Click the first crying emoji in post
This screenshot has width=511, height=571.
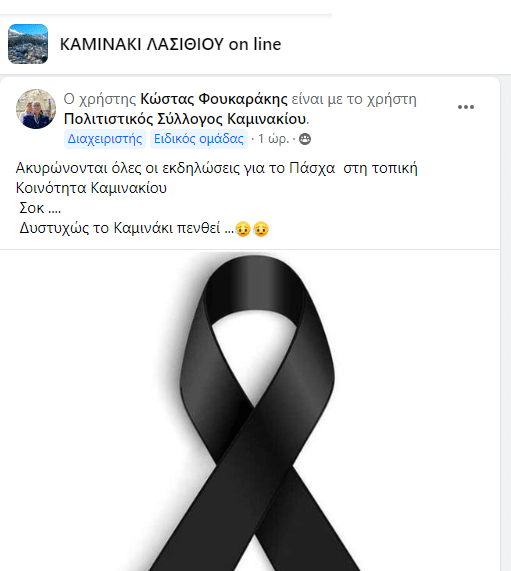(x=243, y=229)
